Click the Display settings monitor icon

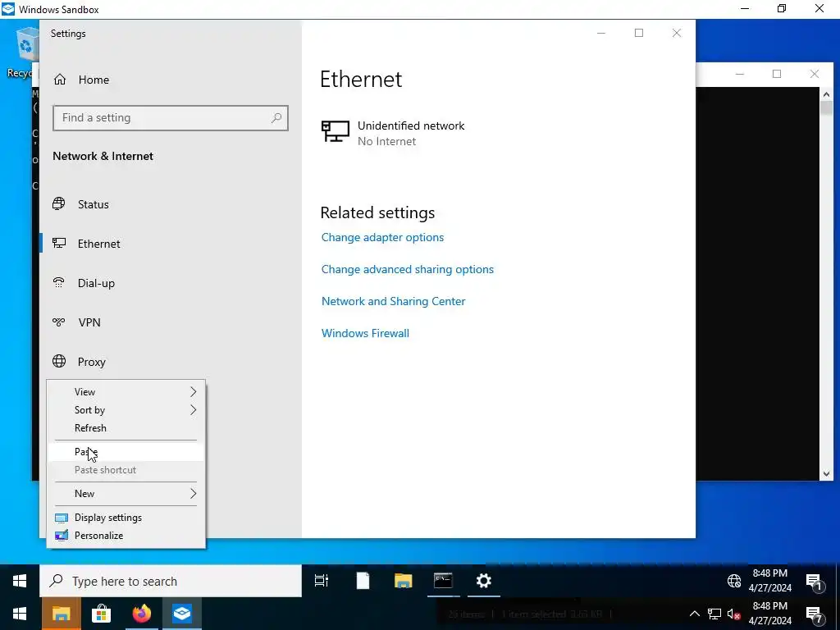point(62,518)
